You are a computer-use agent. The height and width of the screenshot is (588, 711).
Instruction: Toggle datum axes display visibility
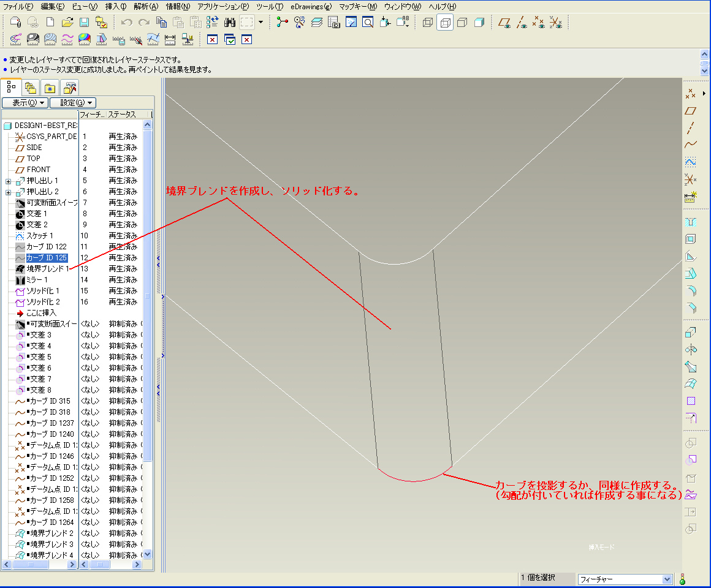[522, 23]
